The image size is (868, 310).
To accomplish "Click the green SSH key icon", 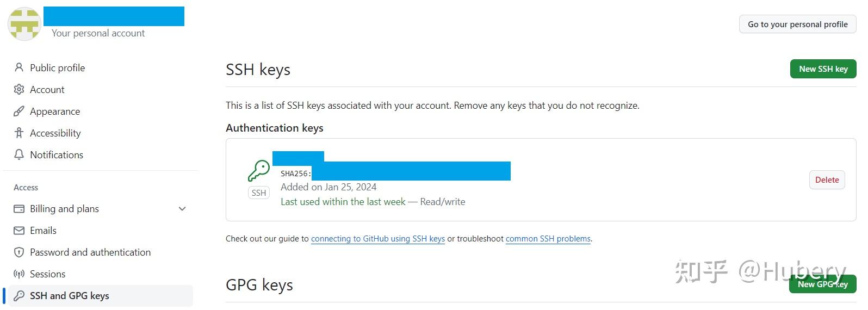I will pyautogui.click(x=259, y=170).
